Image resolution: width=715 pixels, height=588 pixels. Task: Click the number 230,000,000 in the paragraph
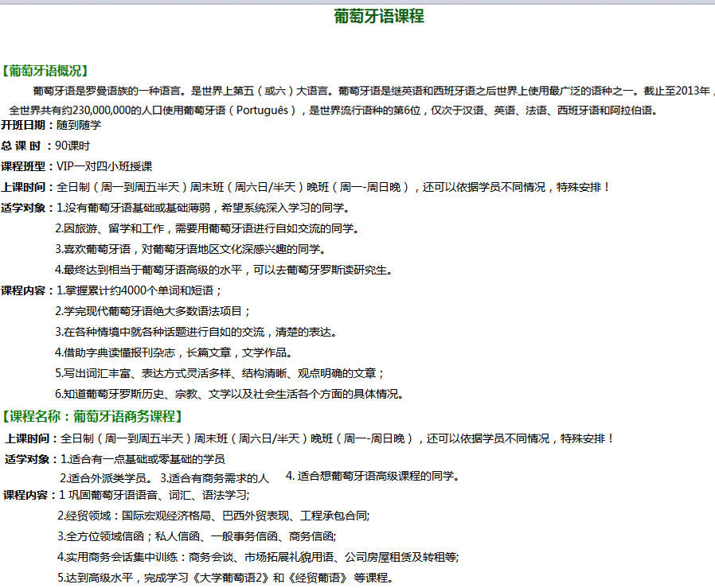coord(101,111)
